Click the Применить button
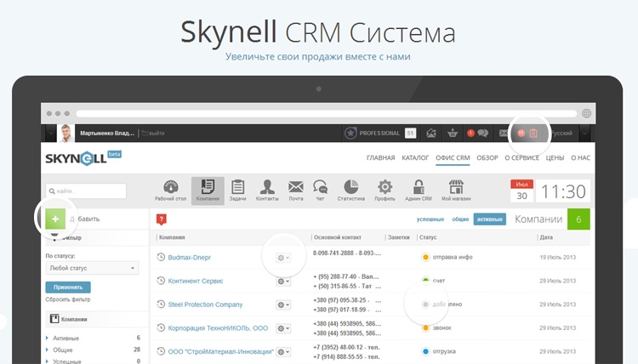Viewport: 638px width, 364px height. point(68,287)
